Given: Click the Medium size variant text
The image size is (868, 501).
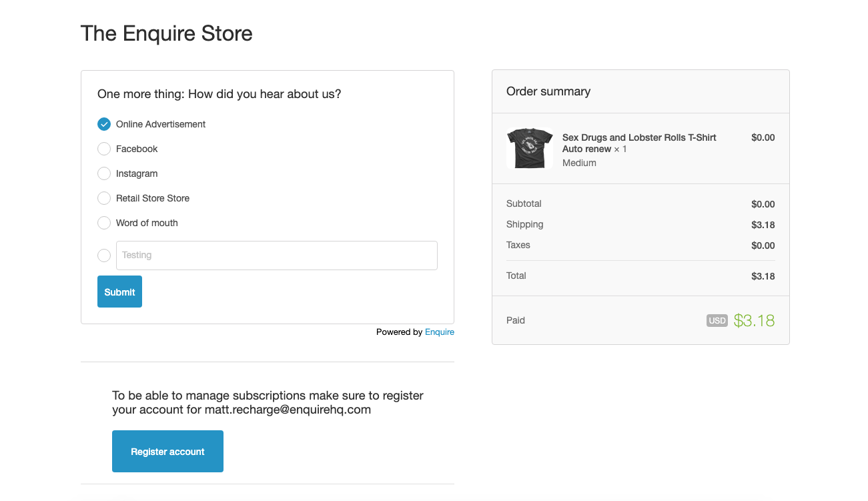Looking at the screenshot, I should [579, 163].
